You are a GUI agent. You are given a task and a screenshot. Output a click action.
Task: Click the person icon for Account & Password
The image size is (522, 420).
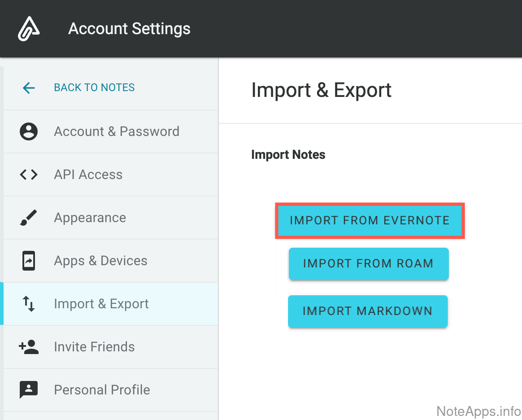(x=29, y=131)
